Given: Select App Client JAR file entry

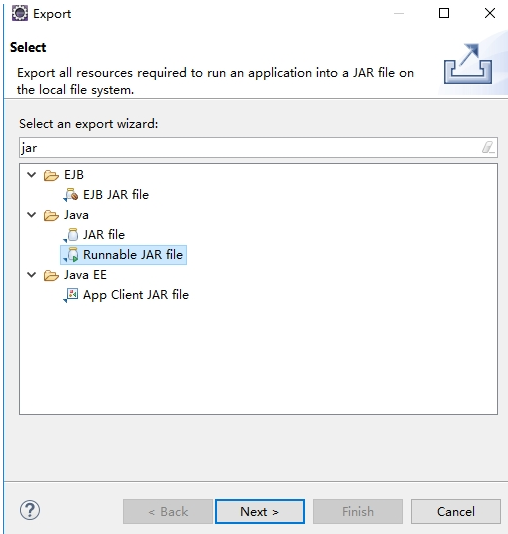Looking at the screenshot, I should (136, 295).
